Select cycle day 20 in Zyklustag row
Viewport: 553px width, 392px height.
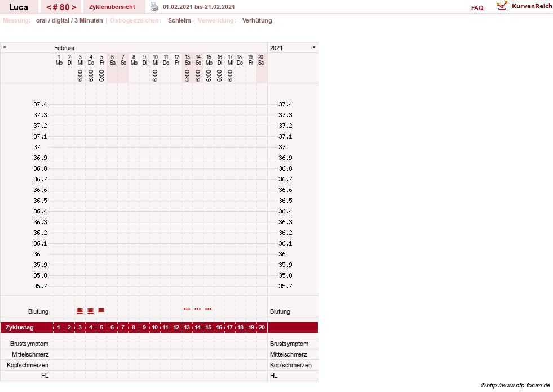click(262, 327)
